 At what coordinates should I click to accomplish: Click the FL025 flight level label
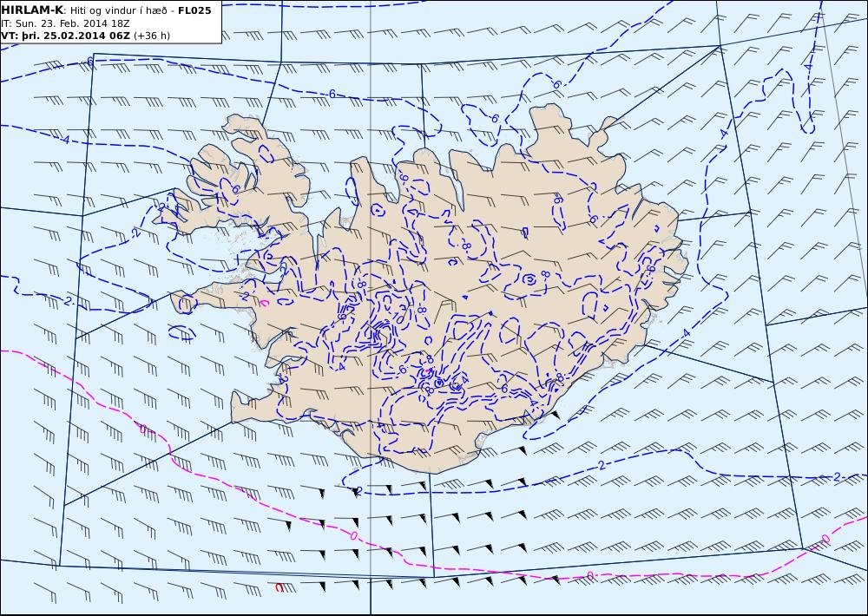pyautogui.click(x=194, y=10)
